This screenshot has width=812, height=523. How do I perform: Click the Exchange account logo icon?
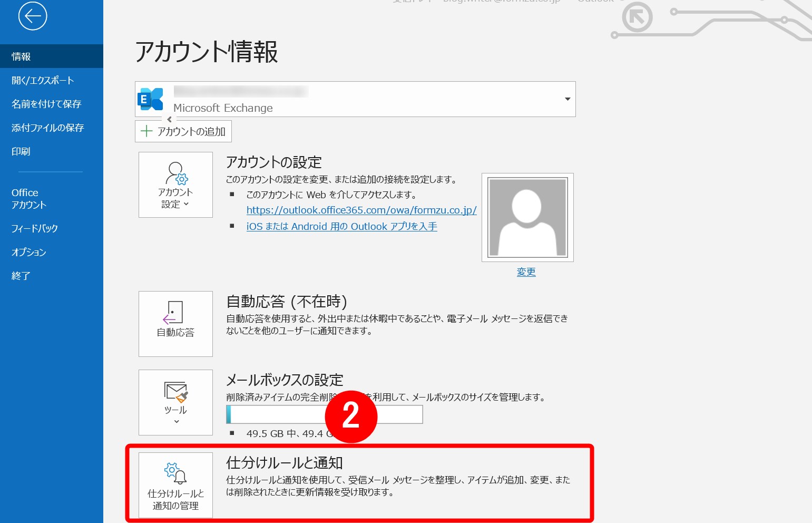[x=150, y=99]
